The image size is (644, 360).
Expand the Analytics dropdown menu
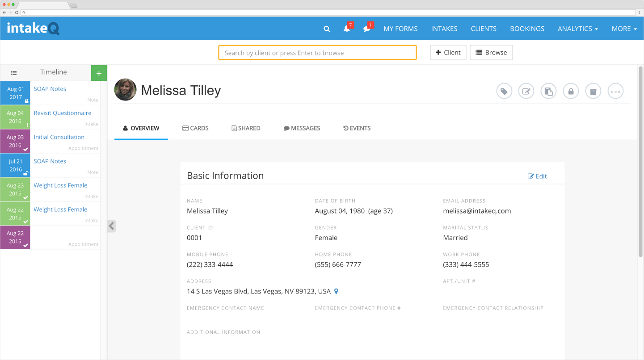tap(577, 29)
